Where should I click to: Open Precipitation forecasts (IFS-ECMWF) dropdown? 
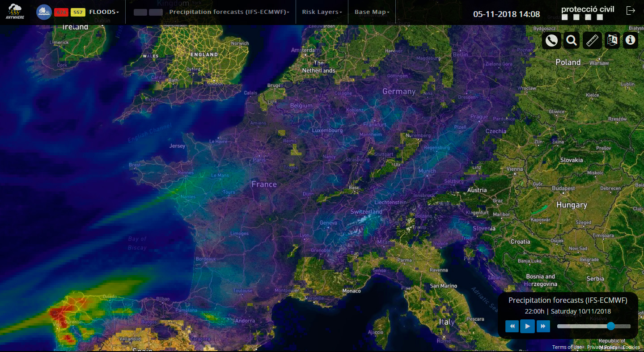pyautogui.click(x=229, y=12)
